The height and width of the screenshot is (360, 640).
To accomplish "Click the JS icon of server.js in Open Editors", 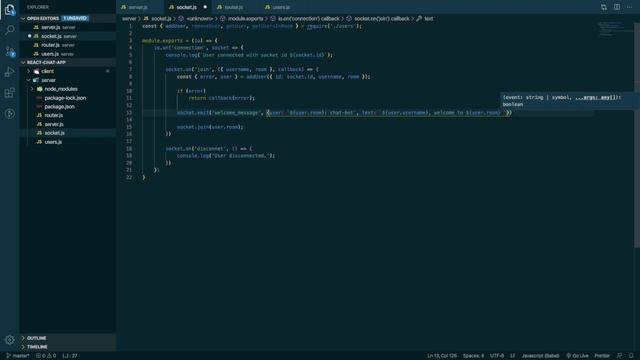I will coord(36,27).
